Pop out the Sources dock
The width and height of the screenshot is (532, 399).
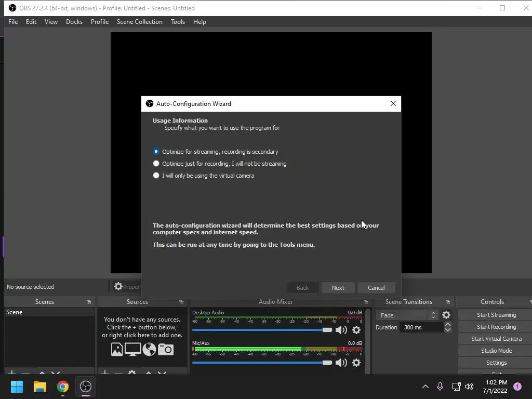point(181,302)
